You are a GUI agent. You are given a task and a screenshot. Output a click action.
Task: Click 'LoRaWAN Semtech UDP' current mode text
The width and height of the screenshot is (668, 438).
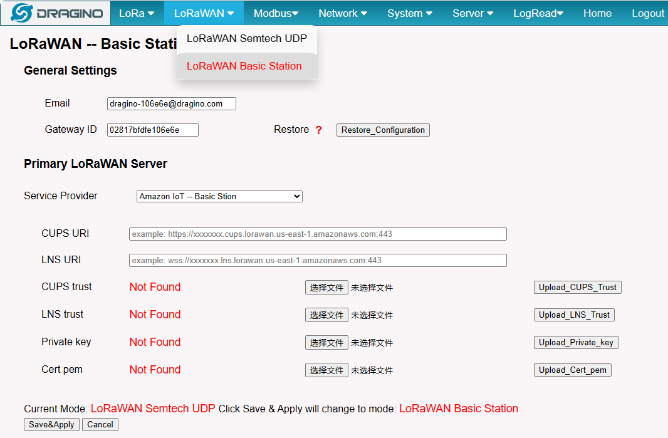point(153,408)
